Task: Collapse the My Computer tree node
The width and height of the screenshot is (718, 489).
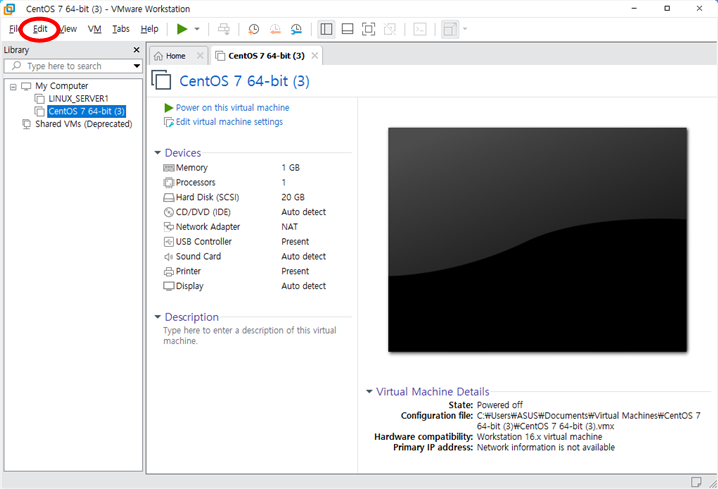Action: pyautogui.click(x=13, y=86)
